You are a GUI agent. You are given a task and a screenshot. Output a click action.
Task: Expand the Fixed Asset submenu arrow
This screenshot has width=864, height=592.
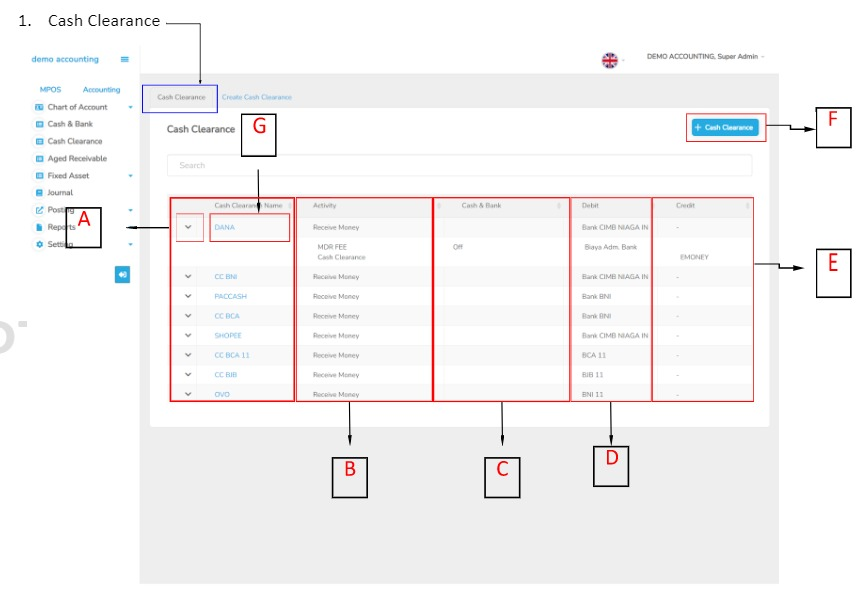(130, 176)
